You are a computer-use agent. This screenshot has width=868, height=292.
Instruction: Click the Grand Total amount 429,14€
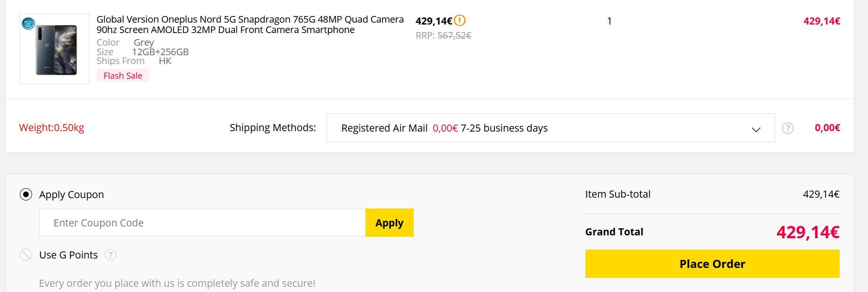point(808,232)
